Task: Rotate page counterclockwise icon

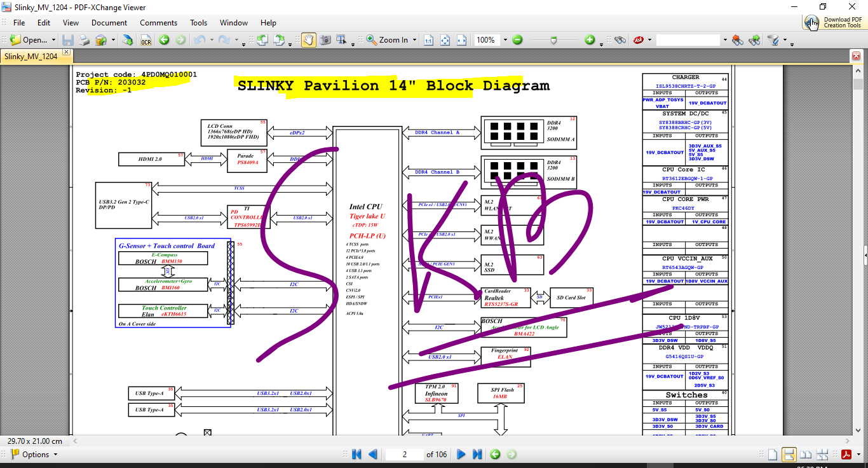Action: (262, 40)
